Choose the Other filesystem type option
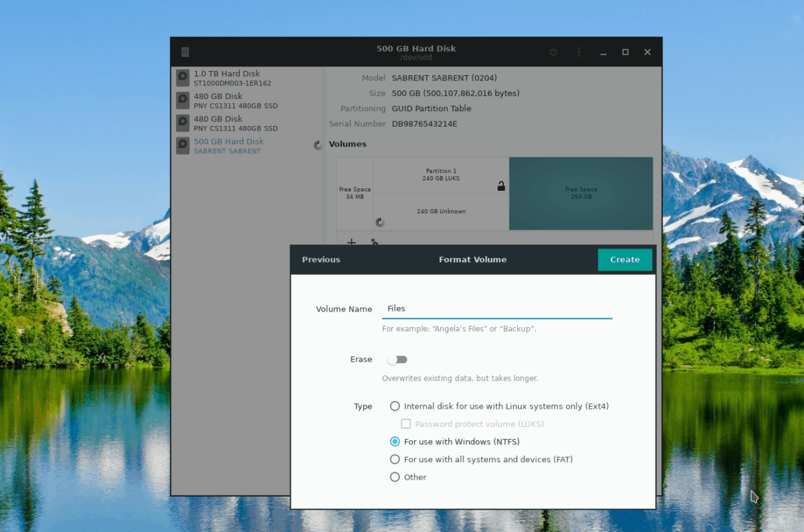The image size is (804, 532). (395, 476)
